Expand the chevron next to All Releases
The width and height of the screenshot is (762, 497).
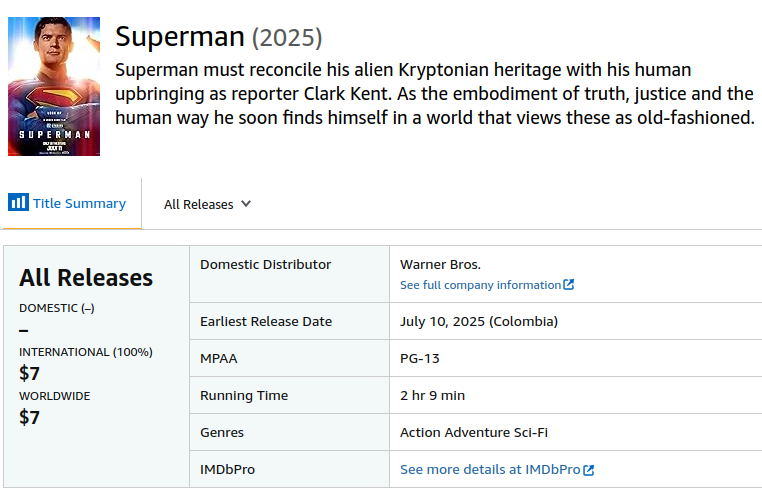(246, 204)
